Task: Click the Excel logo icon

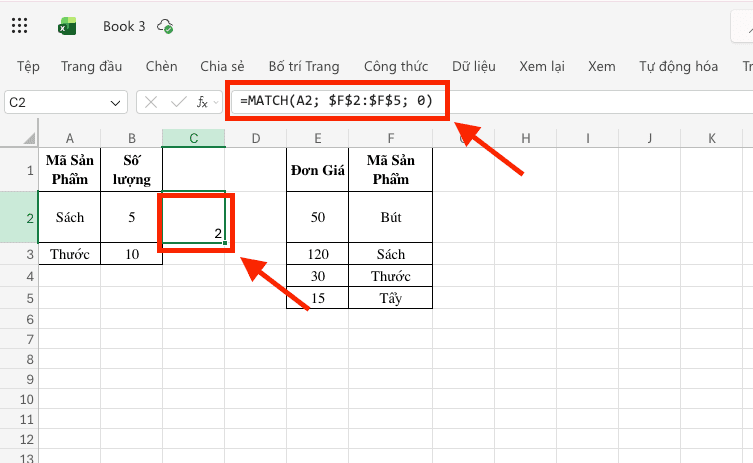Action: [67, 26]
